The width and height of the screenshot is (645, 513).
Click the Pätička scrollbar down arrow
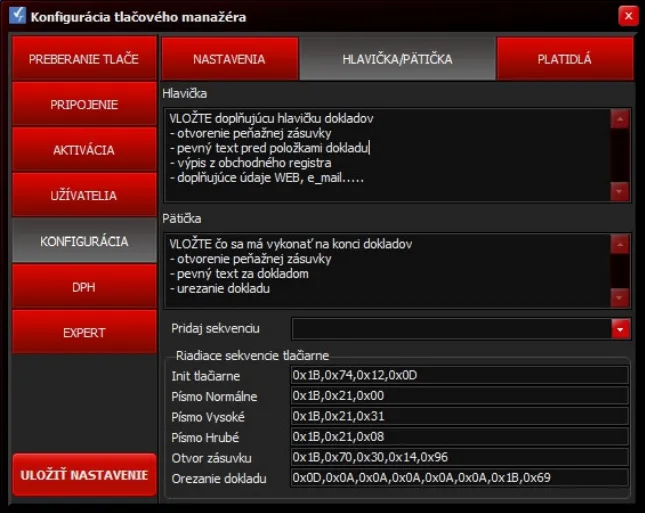[620, 298]
